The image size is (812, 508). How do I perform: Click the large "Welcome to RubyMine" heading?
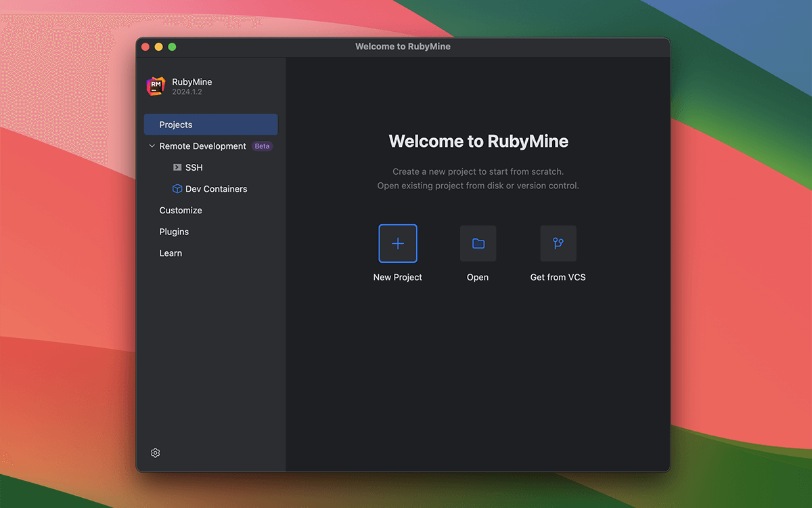click(478, 142)
